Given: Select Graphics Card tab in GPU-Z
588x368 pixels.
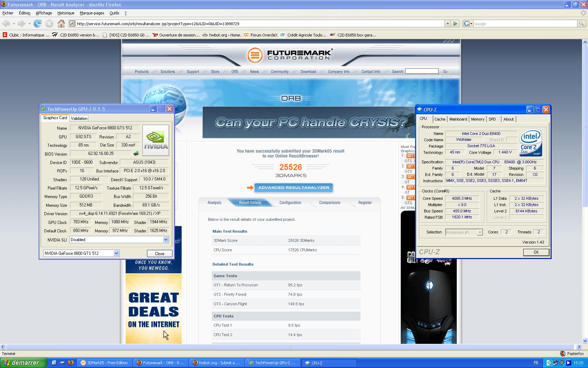Looking at the screenshot, I should tap(55, 118).
